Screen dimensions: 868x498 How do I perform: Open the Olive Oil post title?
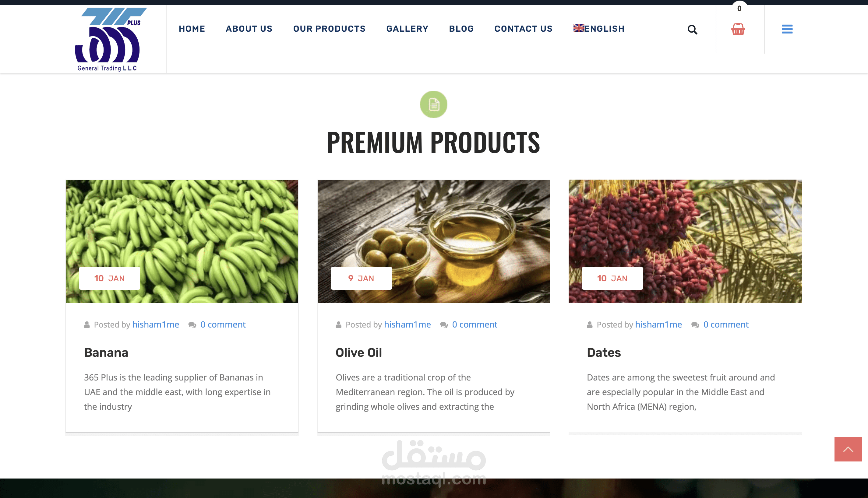click(358, 352)
